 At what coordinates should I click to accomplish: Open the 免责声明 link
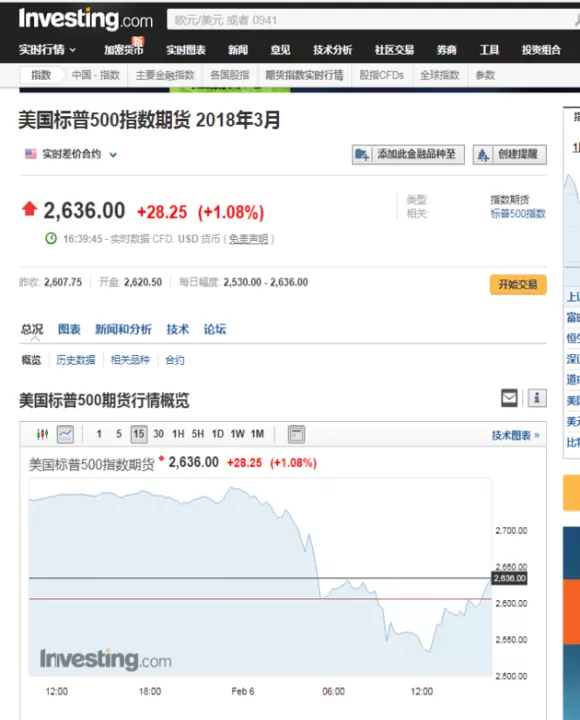[x=248, y=239]
